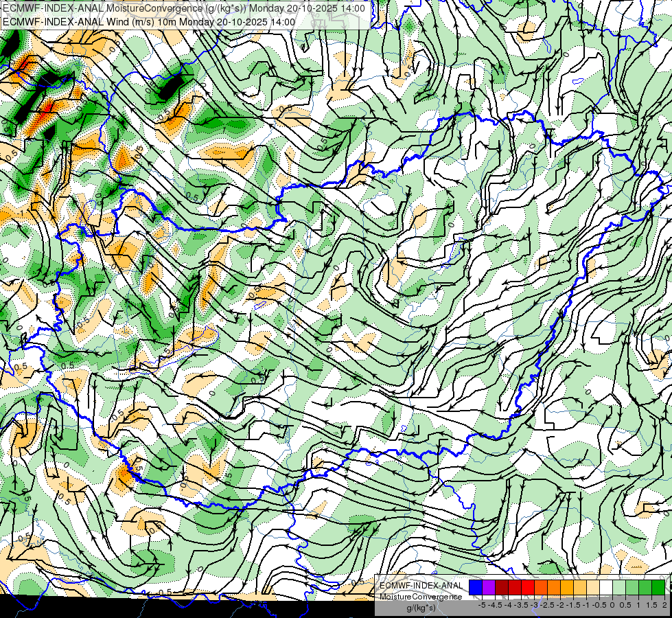672x618 pixels.
Task: Click the legend tick value 1.5
Action: coord(652,605)
